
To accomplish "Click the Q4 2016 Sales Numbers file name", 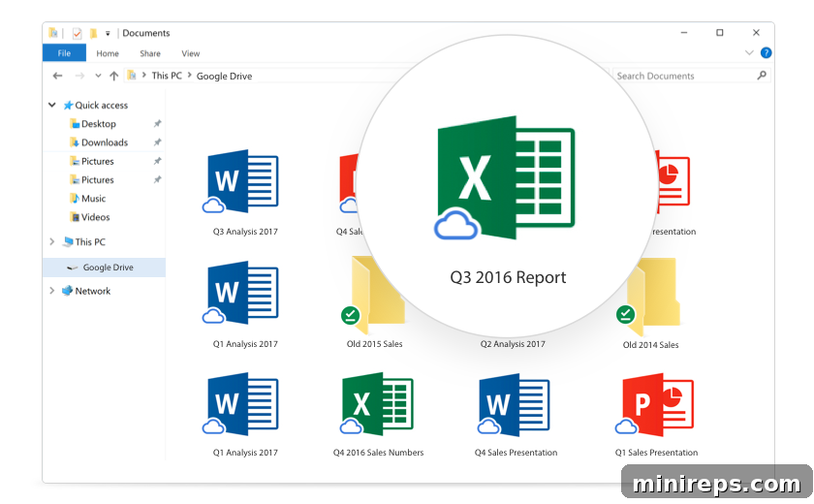I will [378, 453].
